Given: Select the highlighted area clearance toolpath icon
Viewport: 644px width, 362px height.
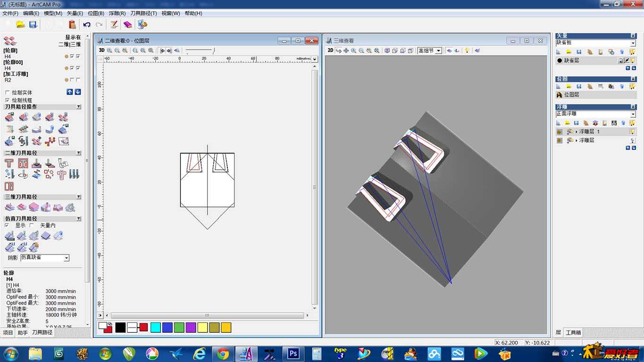Looking at the screenshot, I should [x=23, y=163].
